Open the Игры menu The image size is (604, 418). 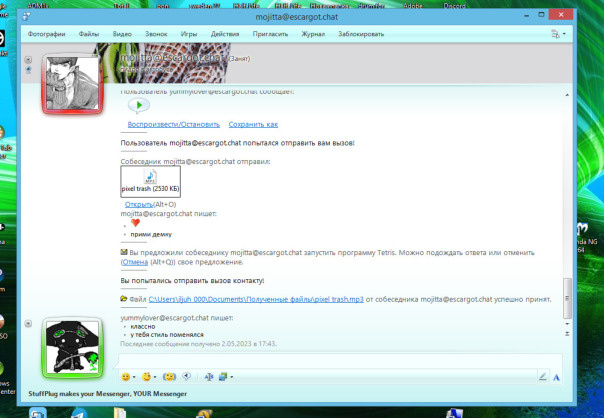(189, 34)
